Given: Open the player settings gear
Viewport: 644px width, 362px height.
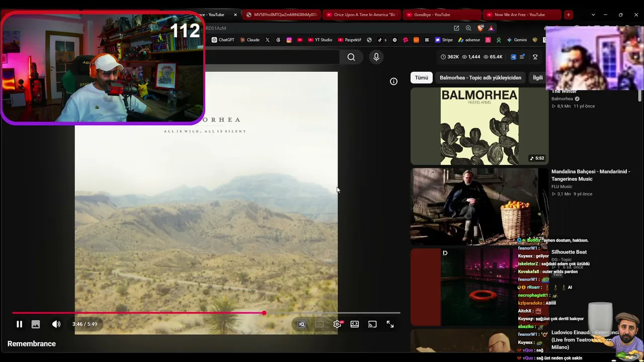Looking at the screenshot, I should pos(337,324).
